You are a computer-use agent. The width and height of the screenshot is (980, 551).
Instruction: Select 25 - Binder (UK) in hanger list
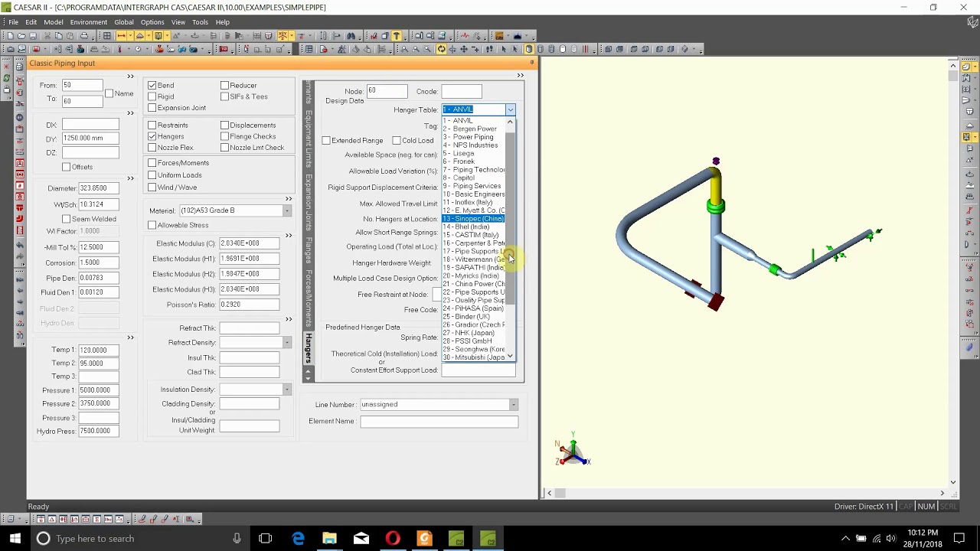473,317
